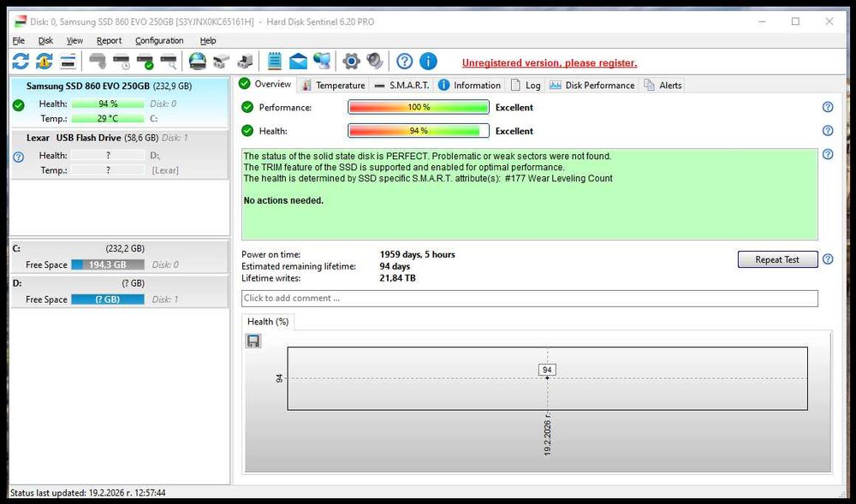The width and height of the screenshot is (856, 504).
Task: Click 'Status last updated' text in status bar
Action: [x=88, y=493]
